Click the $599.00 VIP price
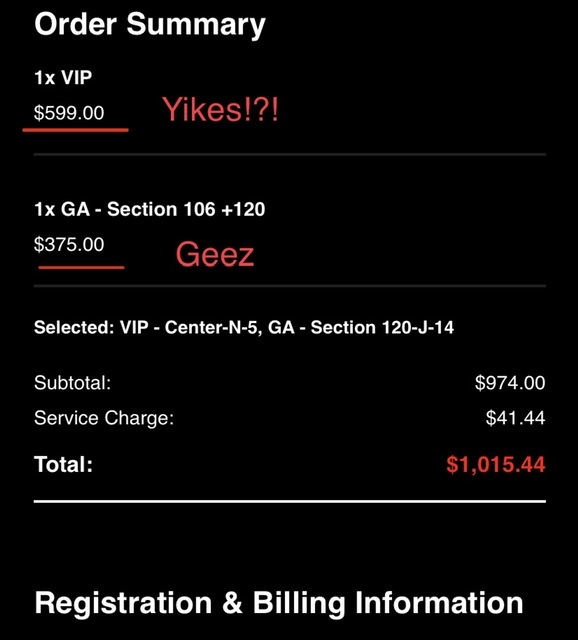The width and height of the screenshot is (578, 640). [x=69, y=113]
